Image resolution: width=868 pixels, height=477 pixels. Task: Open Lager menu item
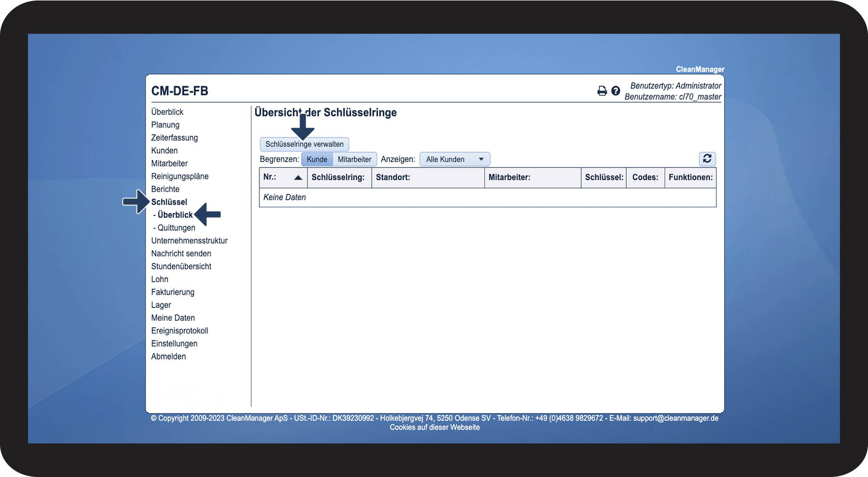click(x=161, y=305)
